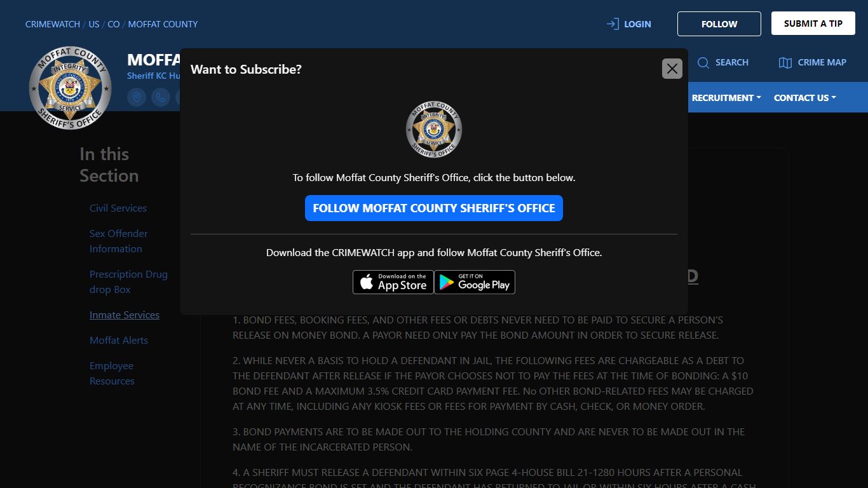Open Sex Offender Information sidebar link
The height and width of the screenshot is (488, 868).
coord(119,241)
